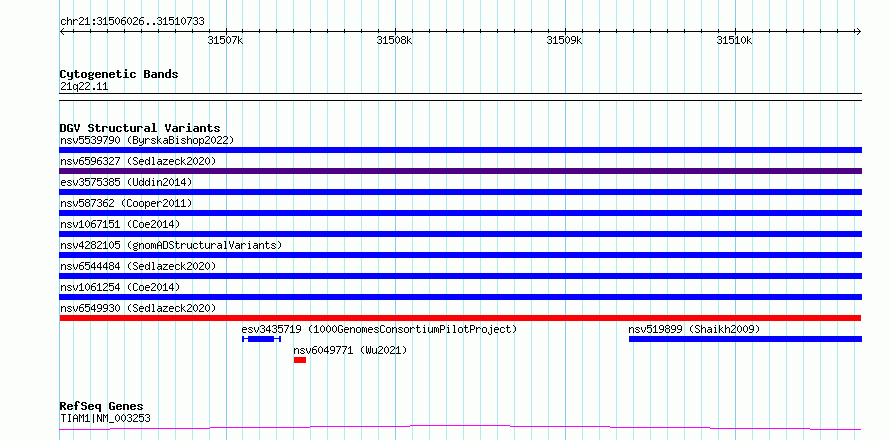The image size is (890, 440).
Task: Open the nsv519899 (Shaikh2009) label
Action: point(694,329)
